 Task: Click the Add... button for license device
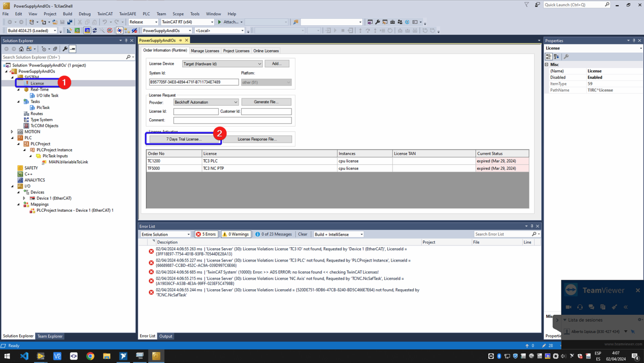tap(277, 64)
